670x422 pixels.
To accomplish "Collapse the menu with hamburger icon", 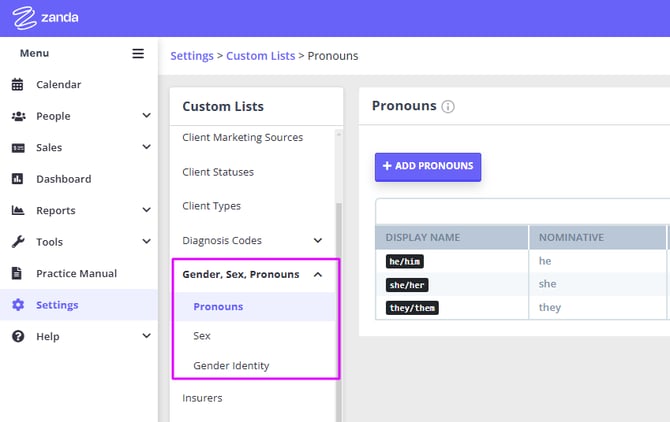I will [x=138, y=54].
